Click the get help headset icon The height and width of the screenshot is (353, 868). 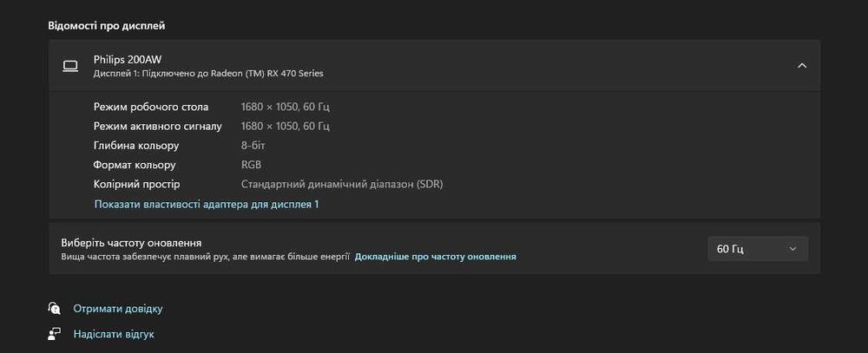click(54, 308)
